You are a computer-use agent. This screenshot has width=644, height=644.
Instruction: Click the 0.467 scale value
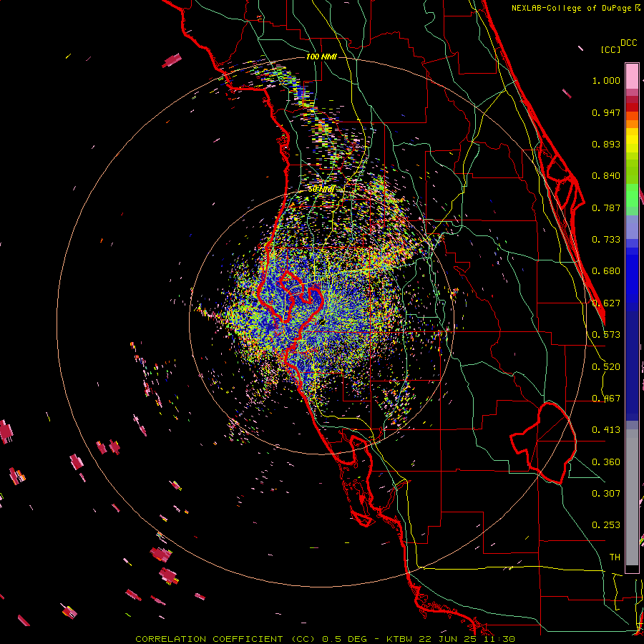tap(606, 399)
